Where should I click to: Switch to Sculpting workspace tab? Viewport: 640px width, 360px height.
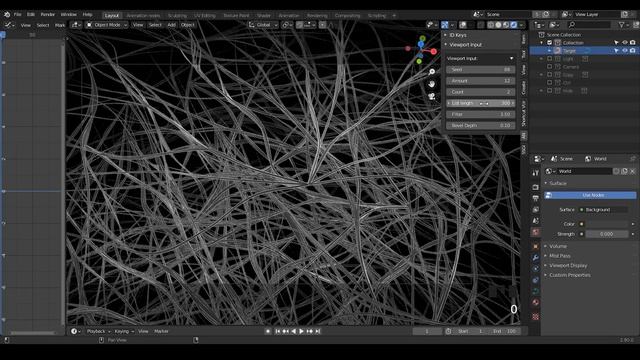coord(177,16)
